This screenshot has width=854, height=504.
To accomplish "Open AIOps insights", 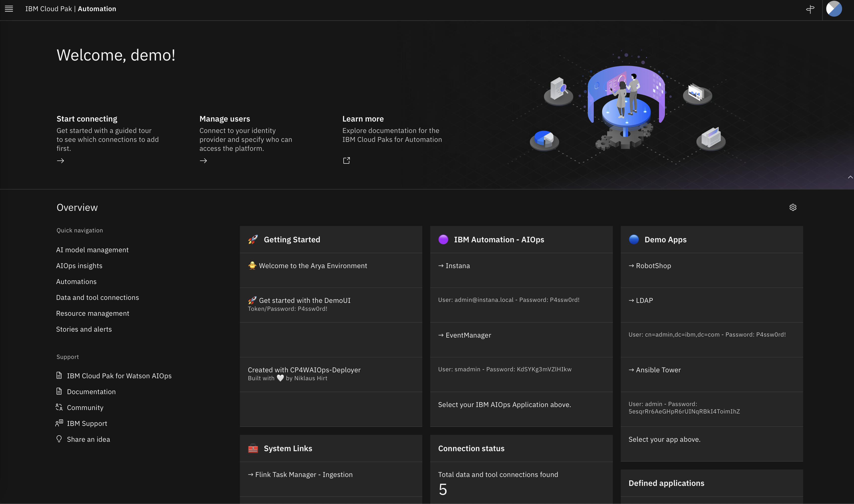I will click(x=79, y=266).
